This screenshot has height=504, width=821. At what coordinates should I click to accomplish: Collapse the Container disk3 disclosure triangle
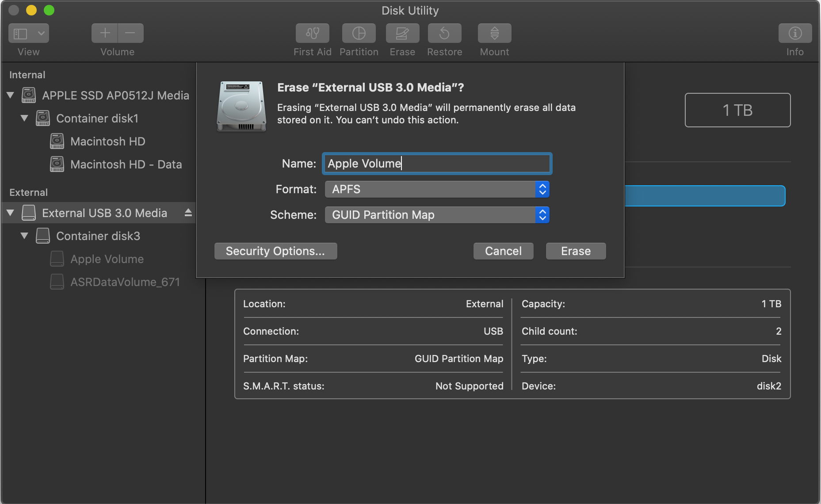(25, 236)
